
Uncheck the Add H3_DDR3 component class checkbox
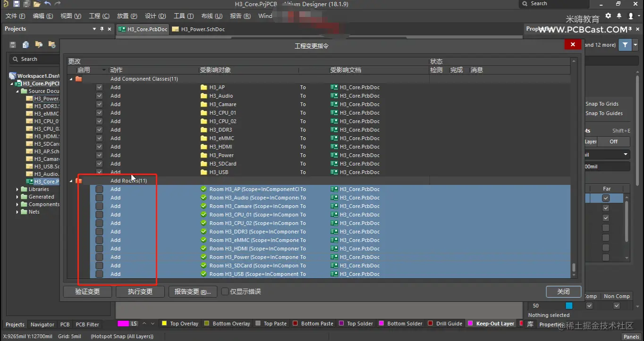tap(99, 130)
